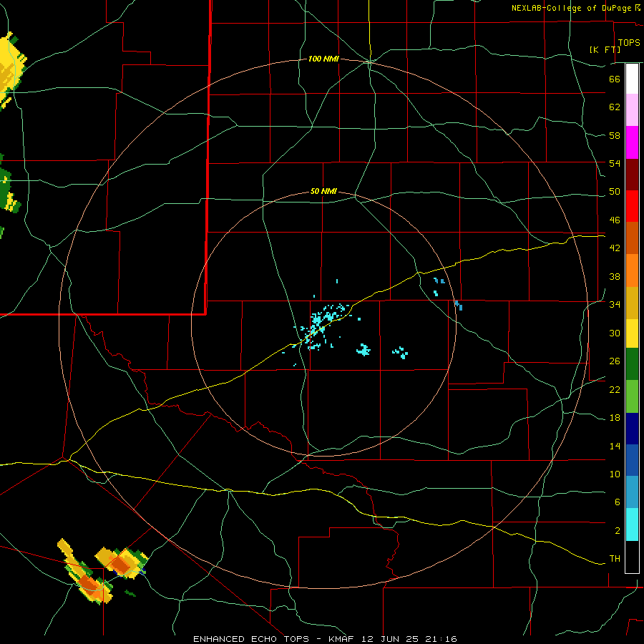This screenshot has width=644, height=644.
Task: Click the bright red legend swatch
Action: tap(632, 206)
